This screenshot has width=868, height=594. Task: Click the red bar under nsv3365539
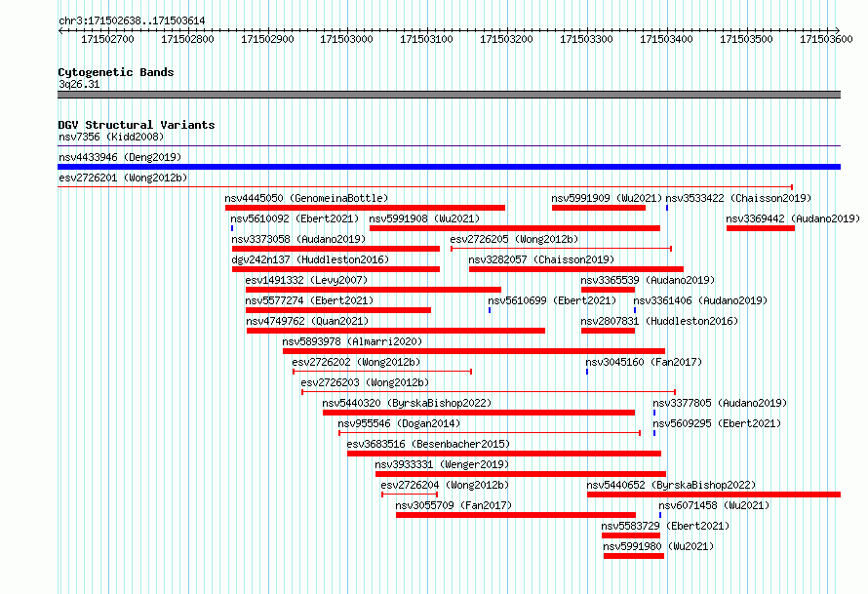608,290
